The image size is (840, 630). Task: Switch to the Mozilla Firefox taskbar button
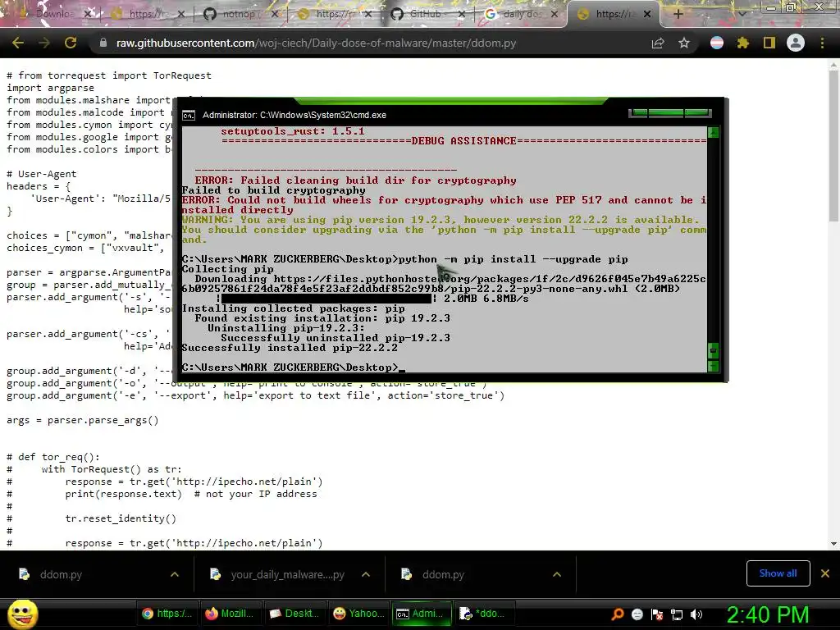(x=232, y=614)
